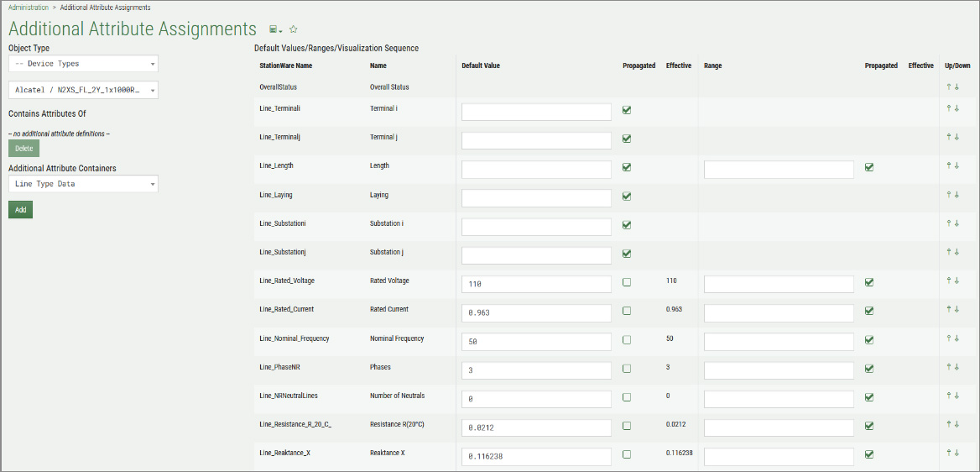Move Line_Terminalj row up with the arrow

(x=949, y=137)
